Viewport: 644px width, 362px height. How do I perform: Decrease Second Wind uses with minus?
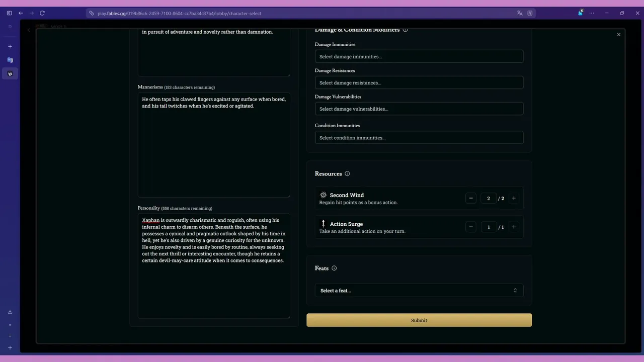(471, 198)
